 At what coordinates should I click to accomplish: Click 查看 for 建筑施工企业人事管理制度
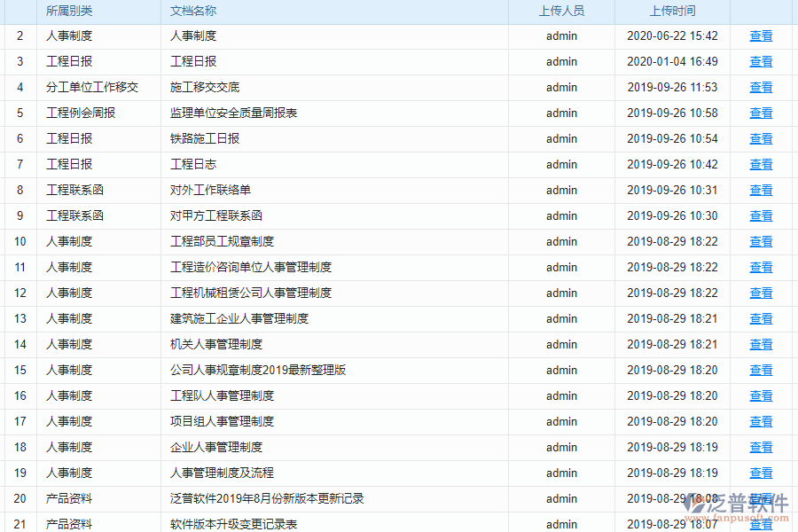(x=762, y=318)
